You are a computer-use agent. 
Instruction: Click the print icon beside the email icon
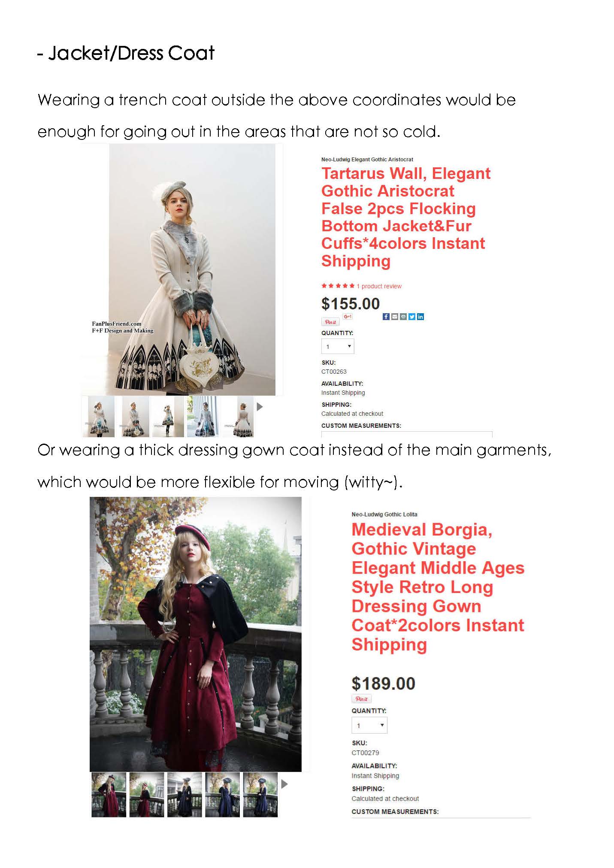coord(403,317)
